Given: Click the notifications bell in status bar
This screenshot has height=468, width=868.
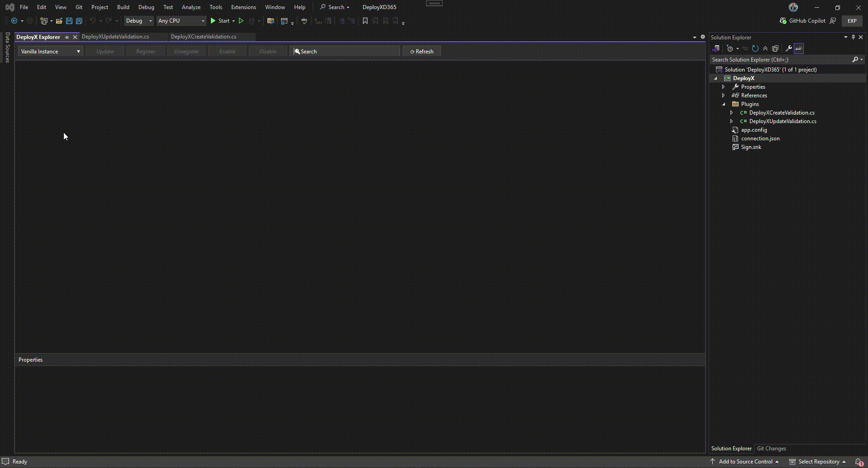Looking at the screenshot, I should click(858, 462).
